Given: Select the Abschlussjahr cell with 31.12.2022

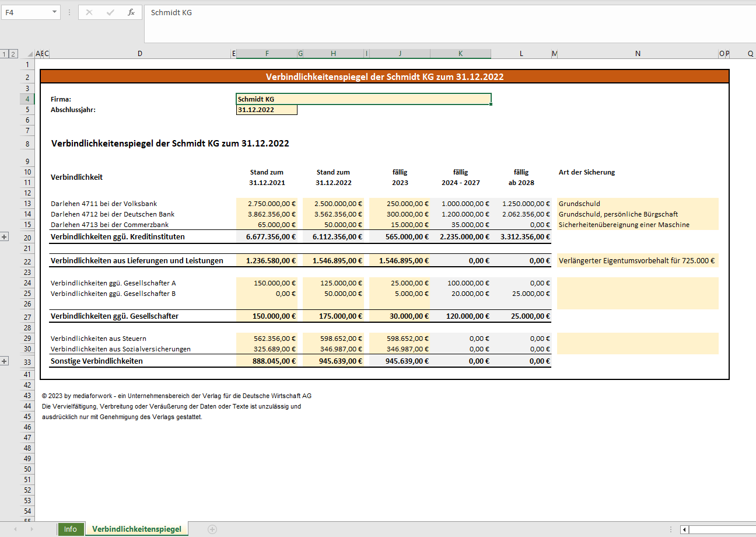Looking at the screenshot, I should [x=267, y=110].
